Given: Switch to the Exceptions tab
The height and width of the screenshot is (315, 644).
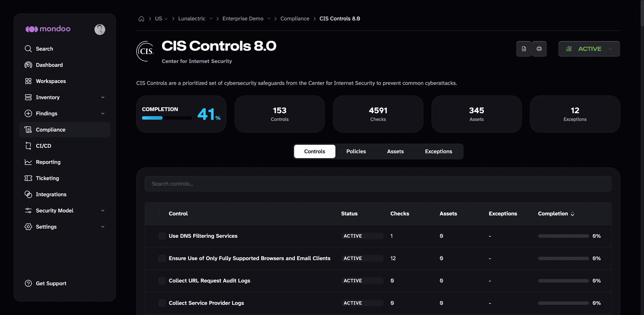Looking at the screenshot, I should click(438, 151).
